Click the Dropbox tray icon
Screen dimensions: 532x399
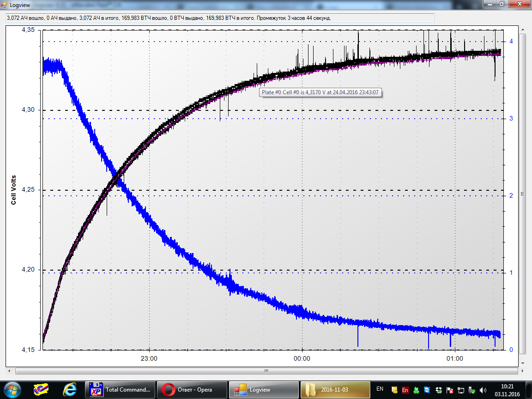[x=438, y=390]
